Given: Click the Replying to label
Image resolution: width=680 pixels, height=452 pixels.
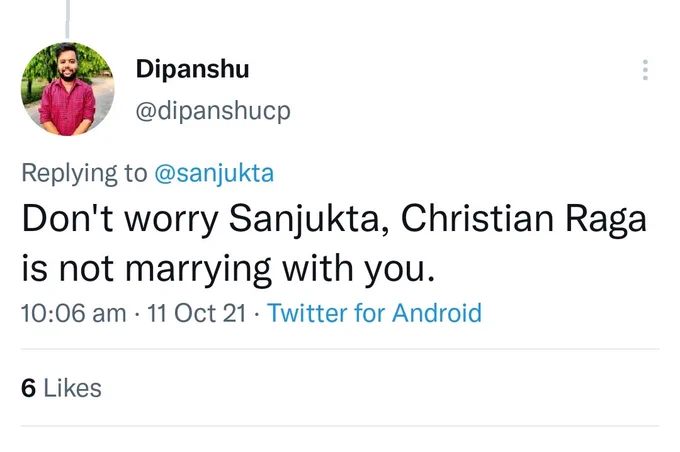Looking at the screenshot, I should pyautogui.click(x=84, y=173).
